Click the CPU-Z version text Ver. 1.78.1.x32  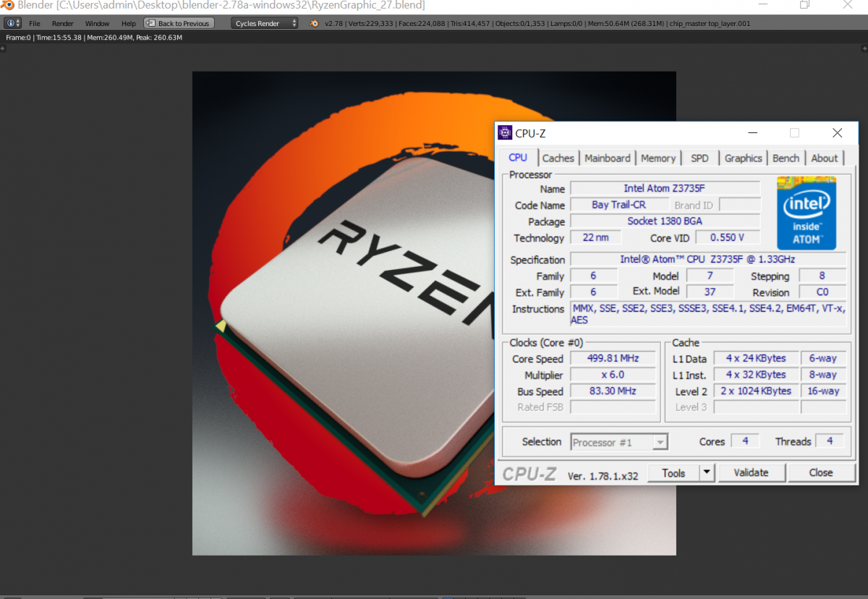coord(603,475)
